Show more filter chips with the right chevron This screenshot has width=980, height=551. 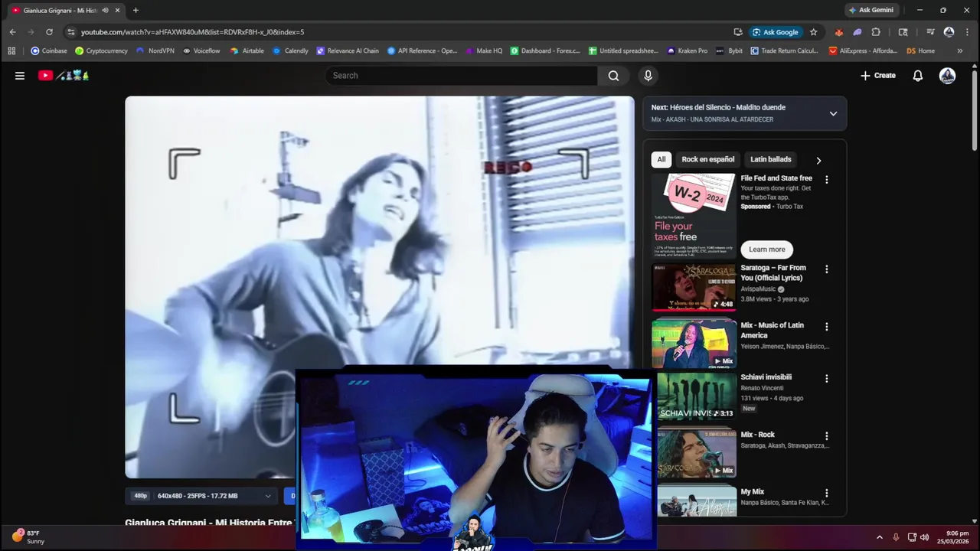pos(818,160)
